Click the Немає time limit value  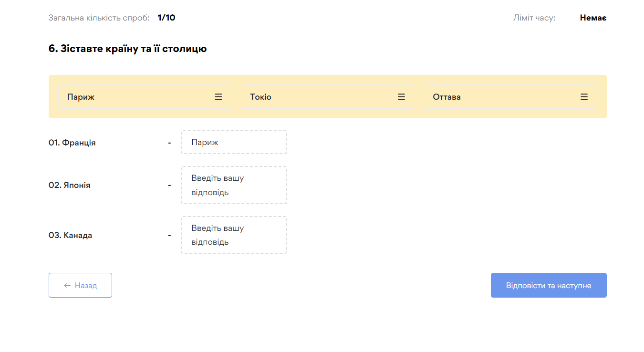(593, 18)
